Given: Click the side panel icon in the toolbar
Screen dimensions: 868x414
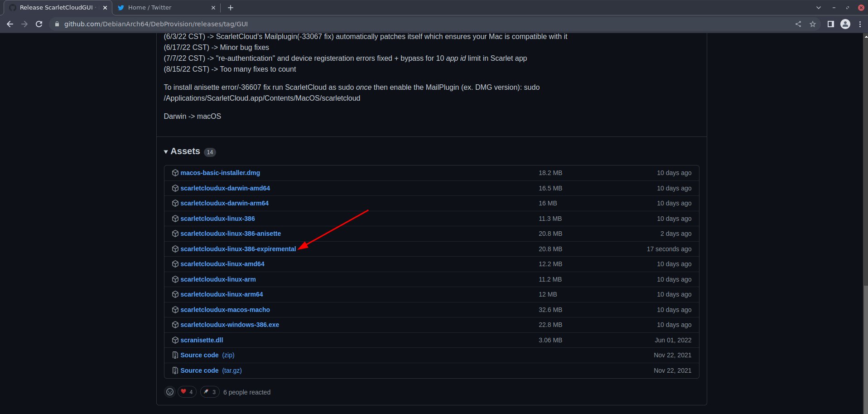Looking at the screenshot, I should pos(831,24).
